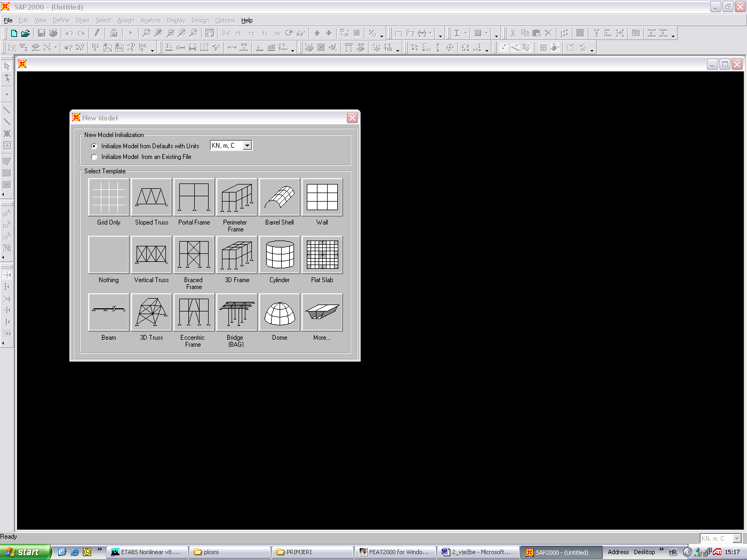This screenshot has height=560, width=747.
Task: Click the 'all' select all left toolbar button
Action: tap(7, 213)
